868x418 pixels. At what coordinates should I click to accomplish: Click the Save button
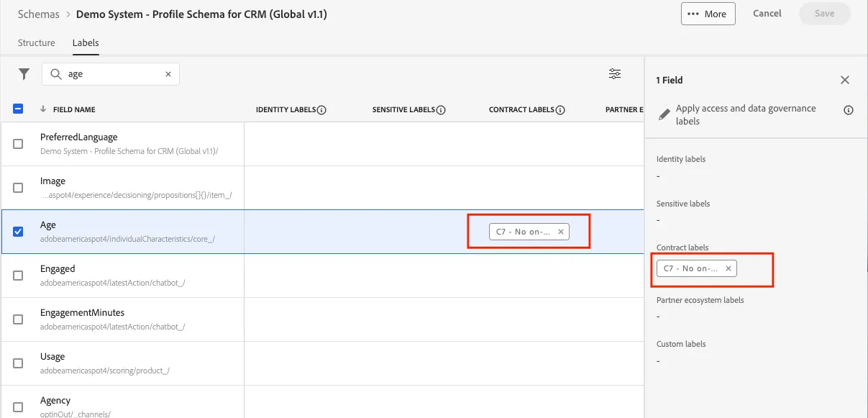[825, 14]
